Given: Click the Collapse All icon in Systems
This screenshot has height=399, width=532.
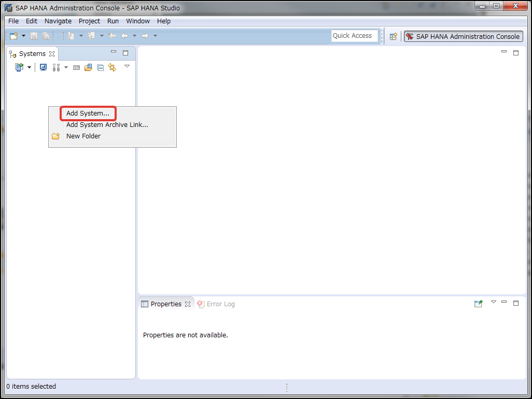Looking at the screenshot, I should click(x=101, y=68).
